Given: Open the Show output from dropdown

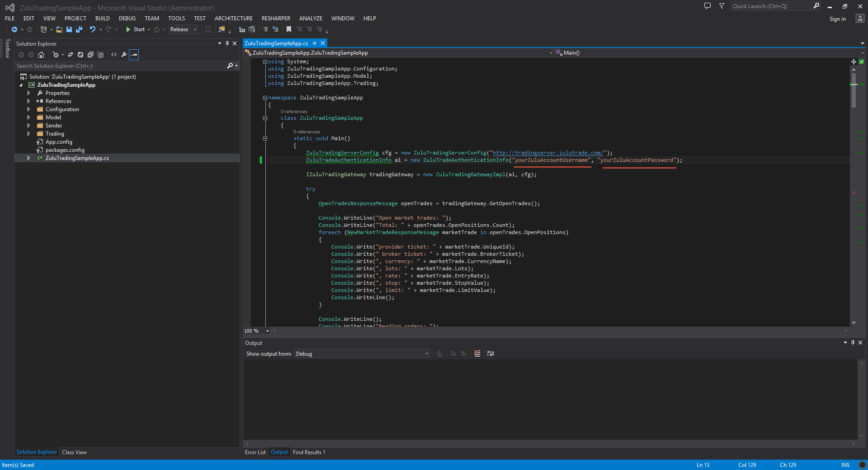Looking at the screenshot, I should [362, 354].
